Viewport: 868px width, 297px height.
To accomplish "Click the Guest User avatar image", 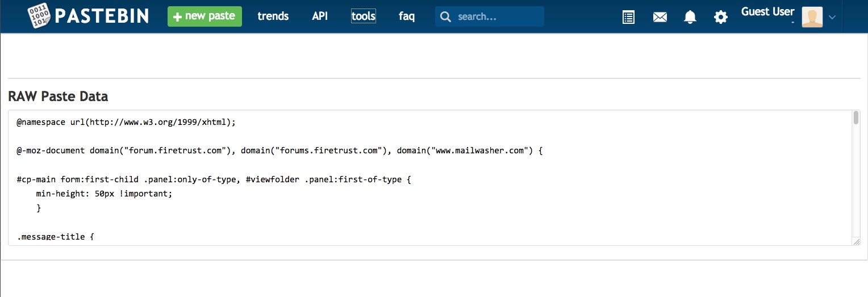I will (812, 17).
